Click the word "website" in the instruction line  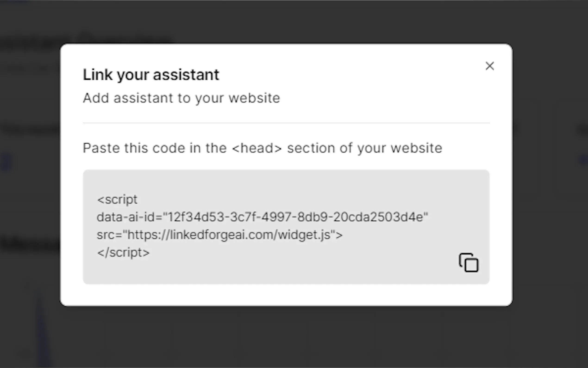coord(416,148)
